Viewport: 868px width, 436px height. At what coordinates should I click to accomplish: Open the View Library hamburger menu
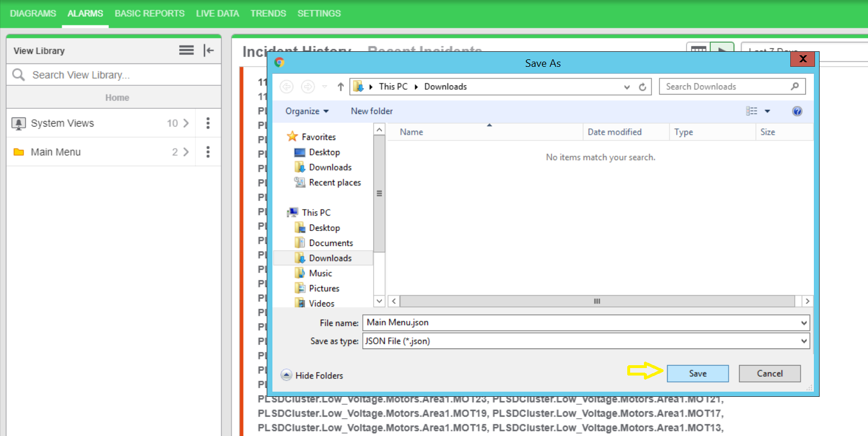pos(186,51)
